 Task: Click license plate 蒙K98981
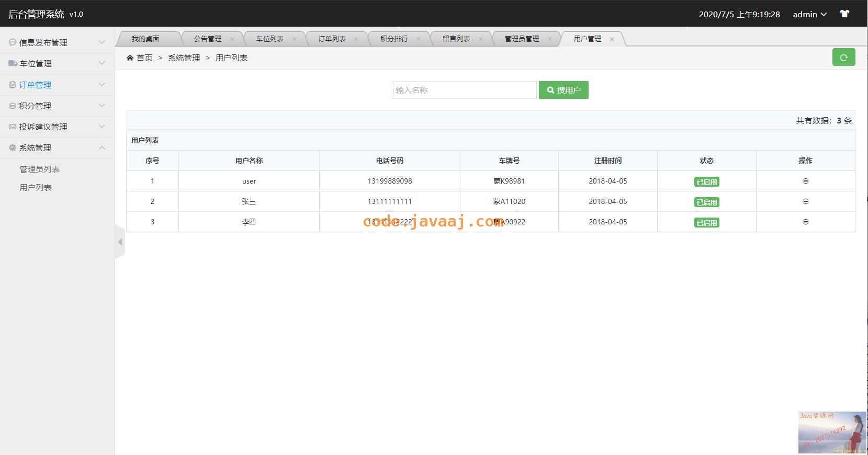[509, 181]
